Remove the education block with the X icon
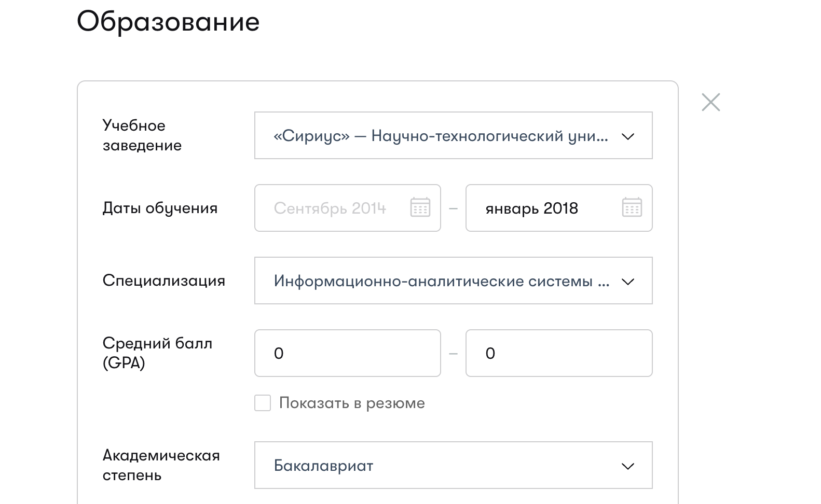The image size is (821, 504). pos(710,102)
